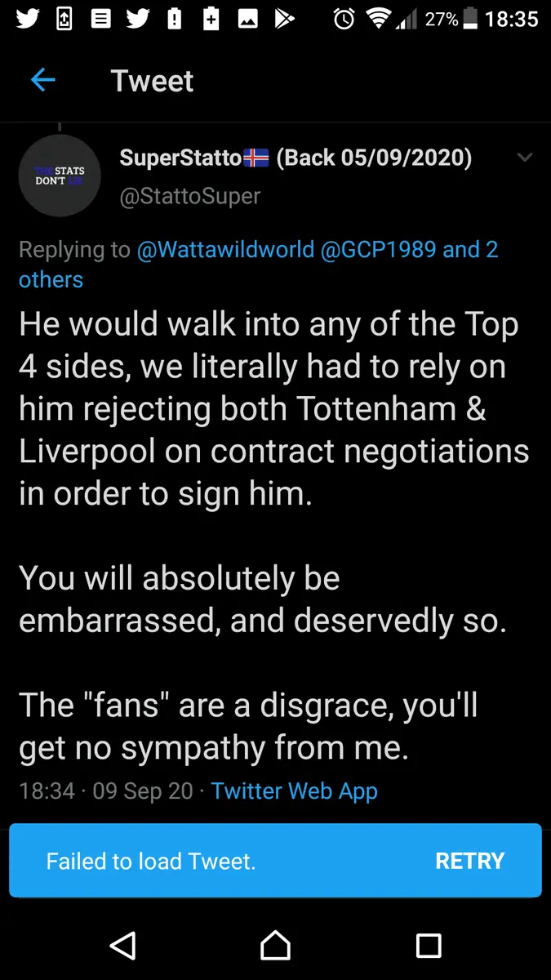This screenshot has width=551, height=980.
Task: Tap the image notification icon
Action: tap(247, 19)
